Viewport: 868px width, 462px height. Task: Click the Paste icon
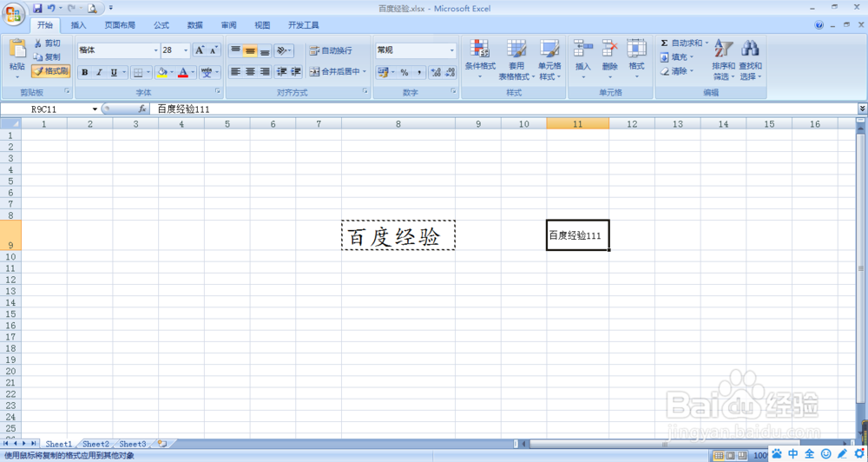[x=17, y=49]
